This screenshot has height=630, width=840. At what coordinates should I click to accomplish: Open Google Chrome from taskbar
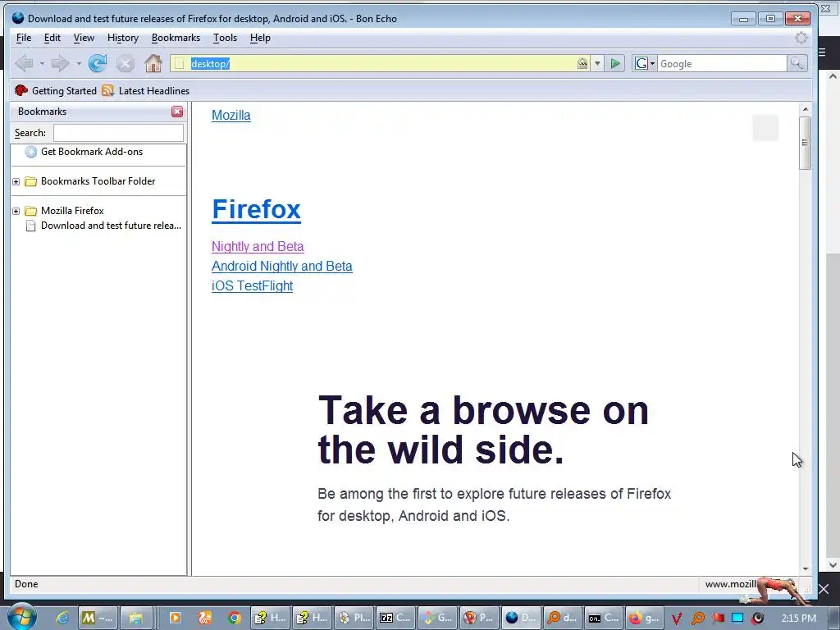[x=234, y=619]
